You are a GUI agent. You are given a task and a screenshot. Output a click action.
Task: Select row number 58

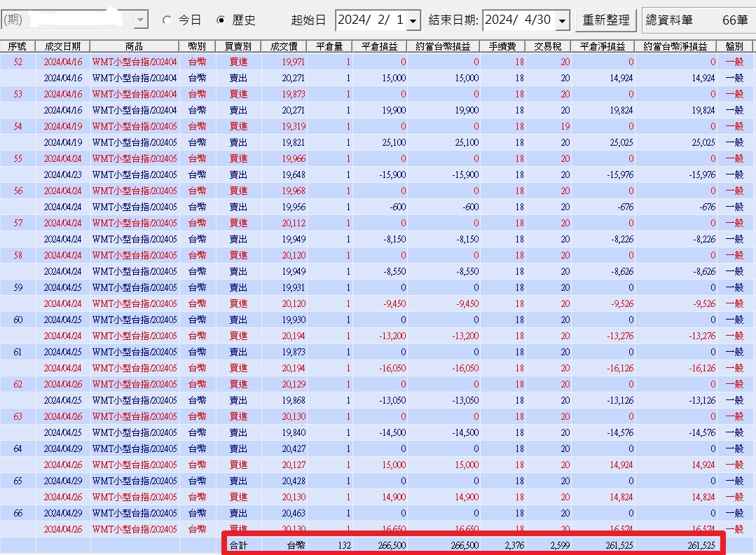[18, 255]
